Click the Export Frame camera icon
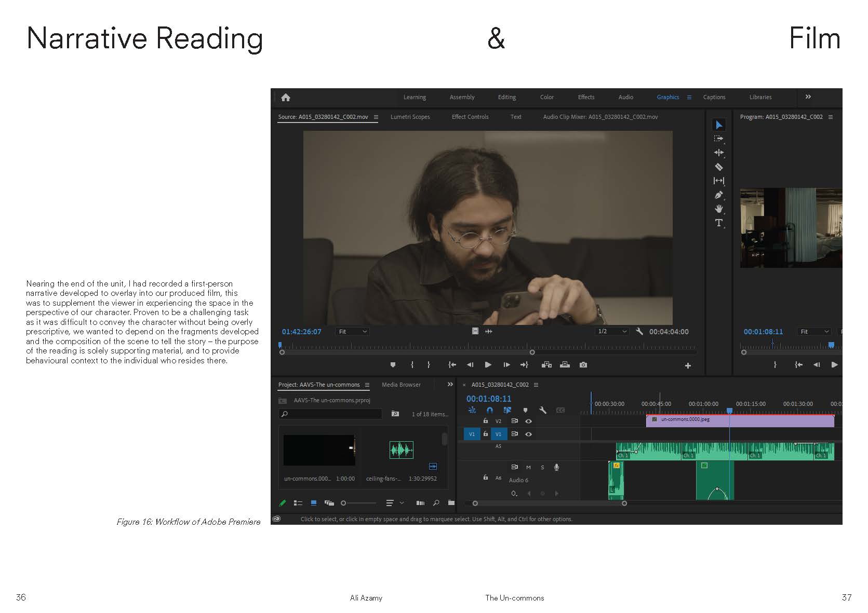 583,365
